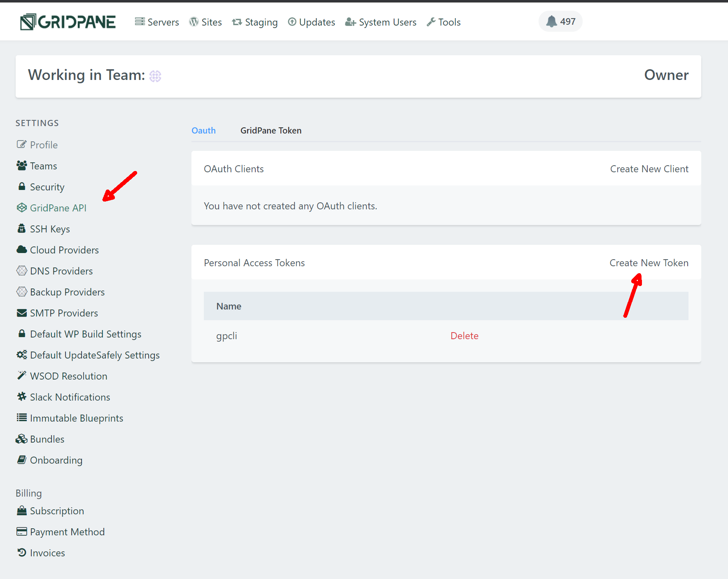Click the Cloud Providers cloud icon
The width and height of the screenshot is (728, 579).
[x=21, y=249]
